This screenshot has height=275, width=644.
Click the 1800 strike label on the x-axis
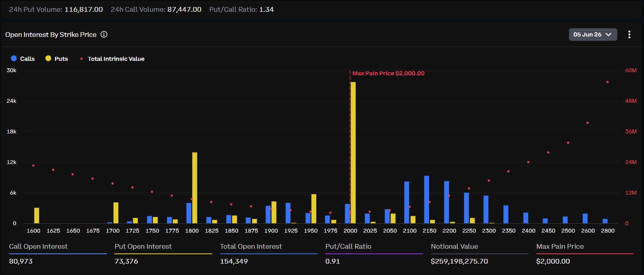coord(192,231)
